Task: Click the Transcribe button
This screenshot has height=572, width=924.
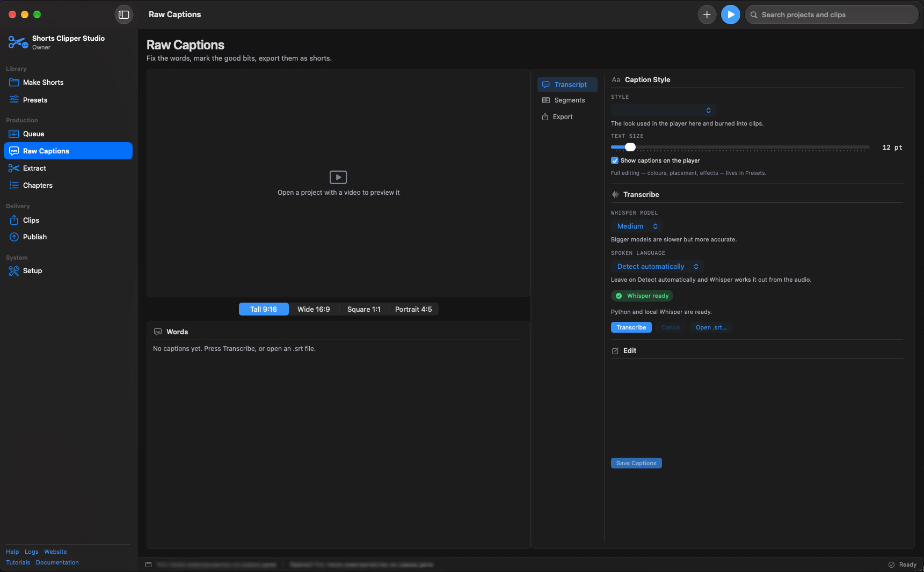Action: (x=631, y=327)
